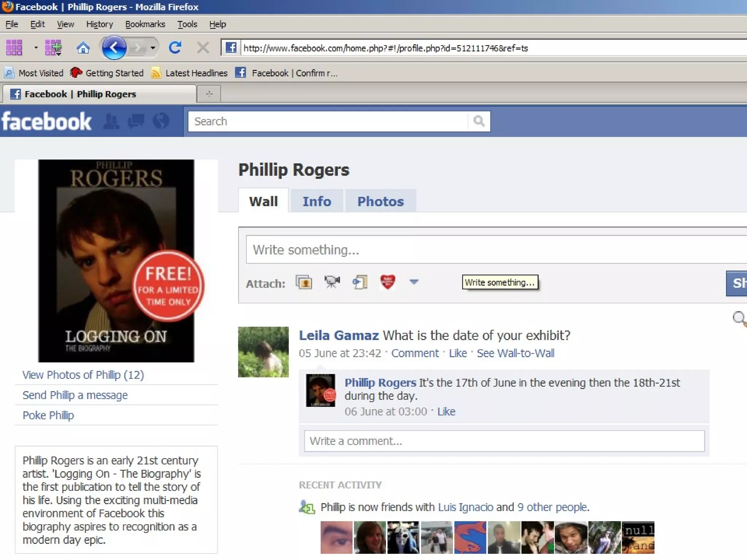The width and height of the screenshot is (747, 560).
Task: Attach a photo to wall post
Action: pos(304,283)
